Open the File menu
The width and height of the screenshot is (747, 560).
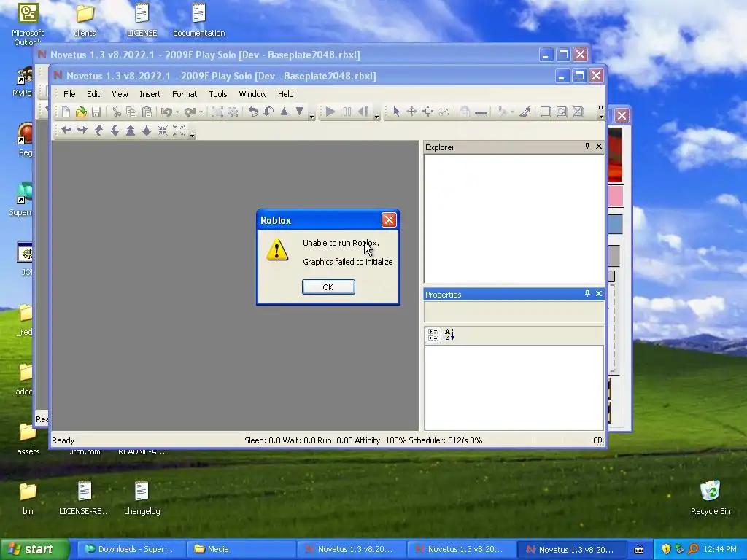[x=69, y=94]
